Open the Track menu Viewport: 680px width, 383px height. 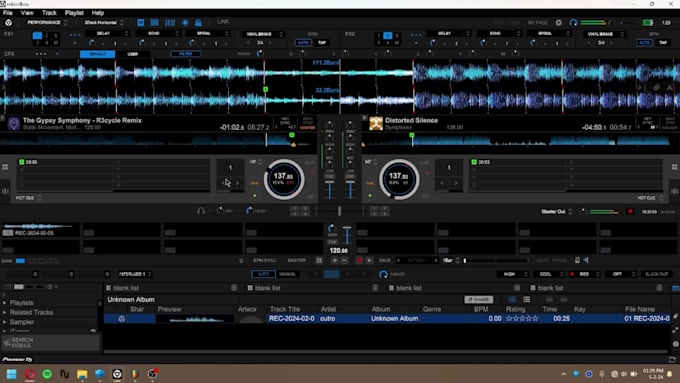[49, 13]
